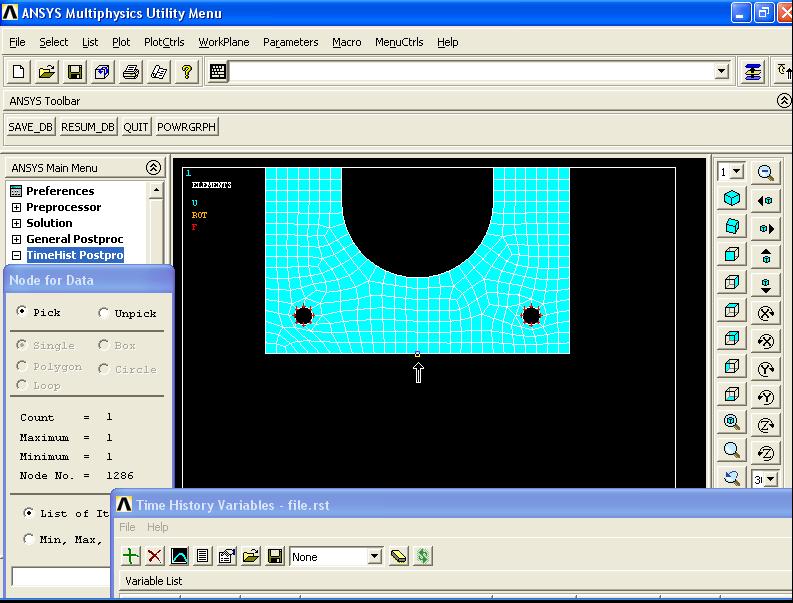Pan model right arrow icon
The height and width of the screenshot is (603, 793).
[x=766, y=229]
